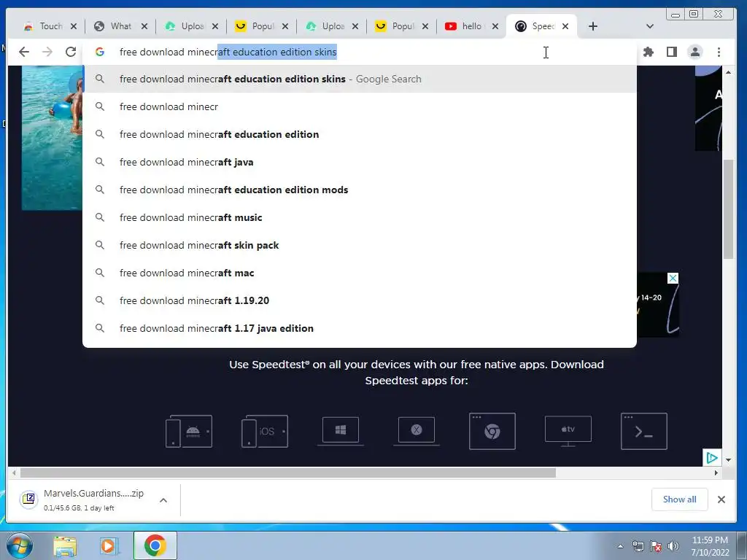
Task: Choose suggestion '1.17 java edition'
Action: [x=359, y=328]
